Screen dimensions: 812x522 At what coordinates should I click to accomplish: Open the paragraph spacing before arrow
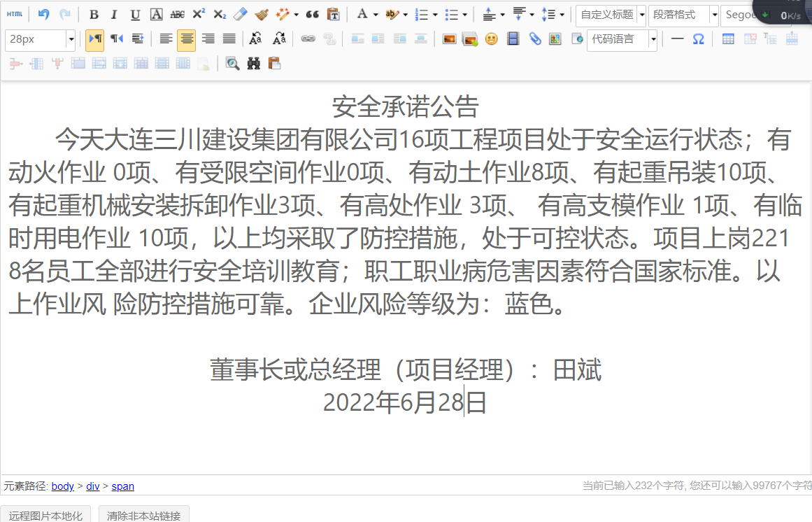tap(501, 15)
